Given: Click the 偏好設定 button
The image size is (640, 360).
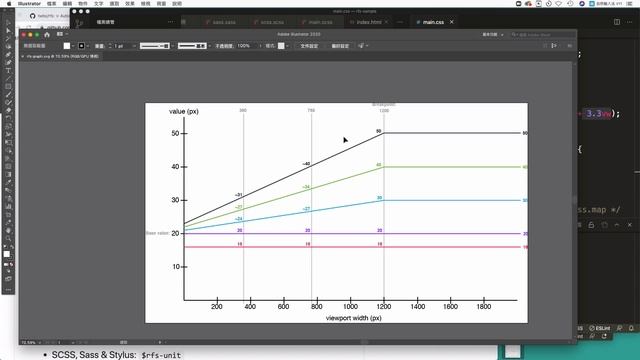Looking at the screenshot, I should pos(340,46).
